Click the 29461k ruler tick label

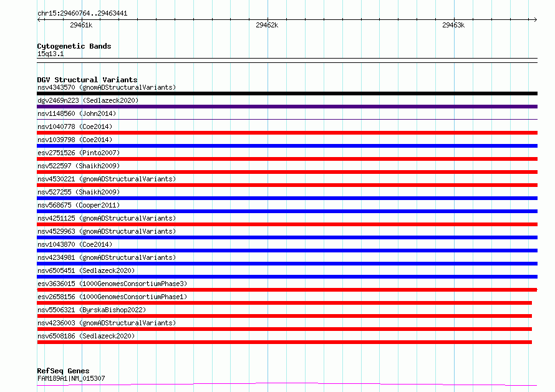coord(81,25)
